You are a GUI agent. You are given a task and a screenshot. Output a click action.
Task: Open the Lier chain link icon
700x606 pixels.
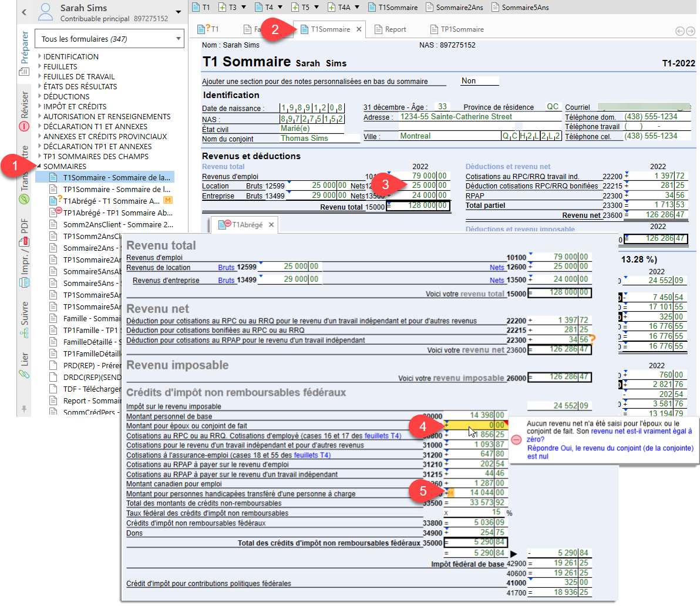pyautogui.click(x=24, y=374)
